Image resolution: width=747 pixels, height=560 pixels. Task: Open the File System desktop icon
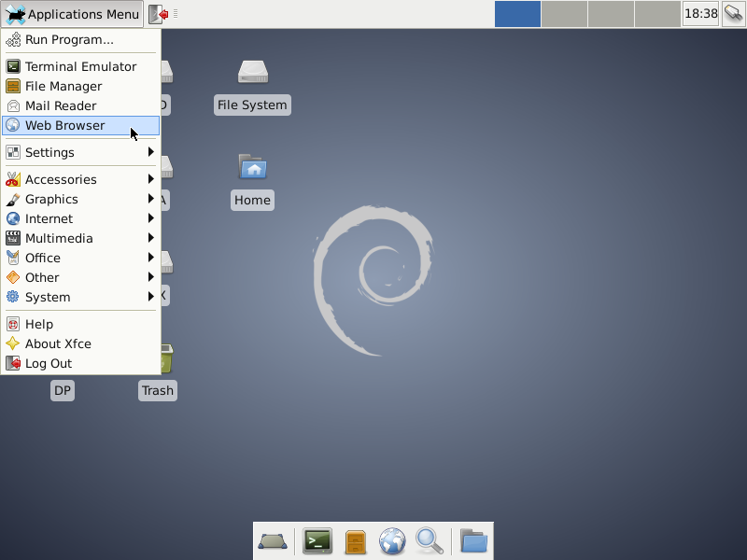click(252, 86)
